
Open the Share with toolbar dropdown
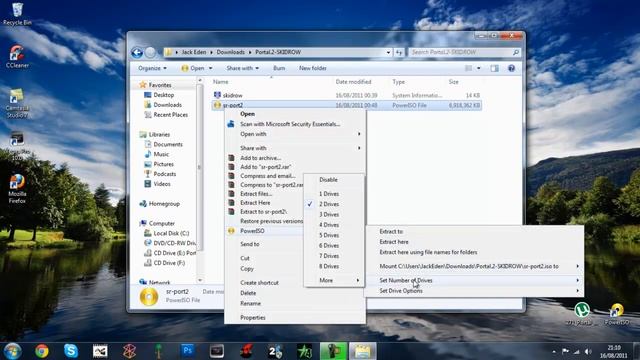point(242,68)
